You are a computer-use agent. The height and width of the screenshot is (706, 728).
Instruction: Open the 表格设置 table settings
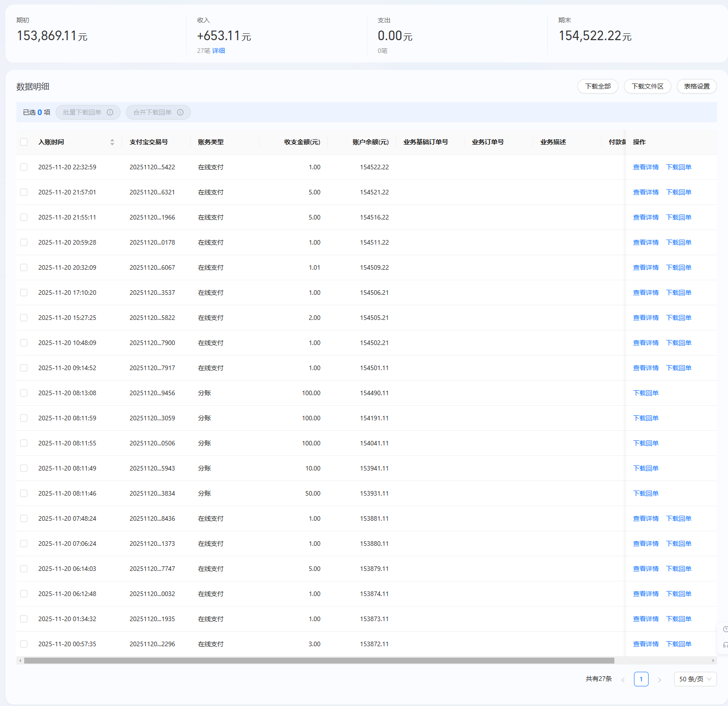pos(697,86)
